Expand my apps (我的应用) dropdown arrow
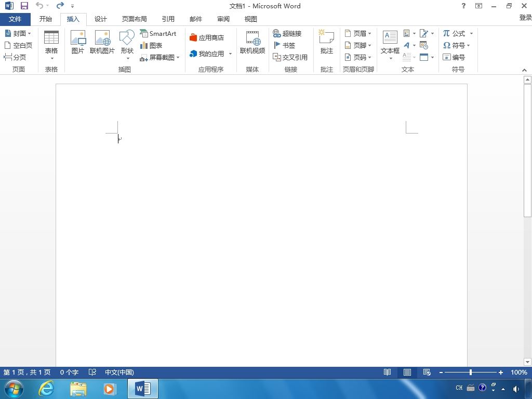 230,54
